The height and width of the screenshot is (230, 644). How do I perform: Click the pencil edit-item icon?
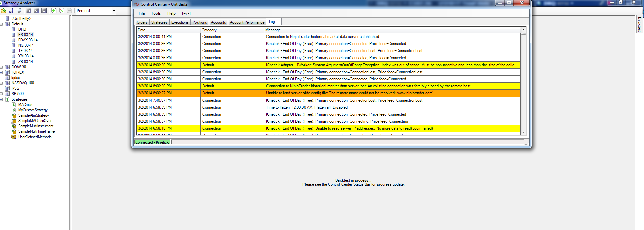62,11
